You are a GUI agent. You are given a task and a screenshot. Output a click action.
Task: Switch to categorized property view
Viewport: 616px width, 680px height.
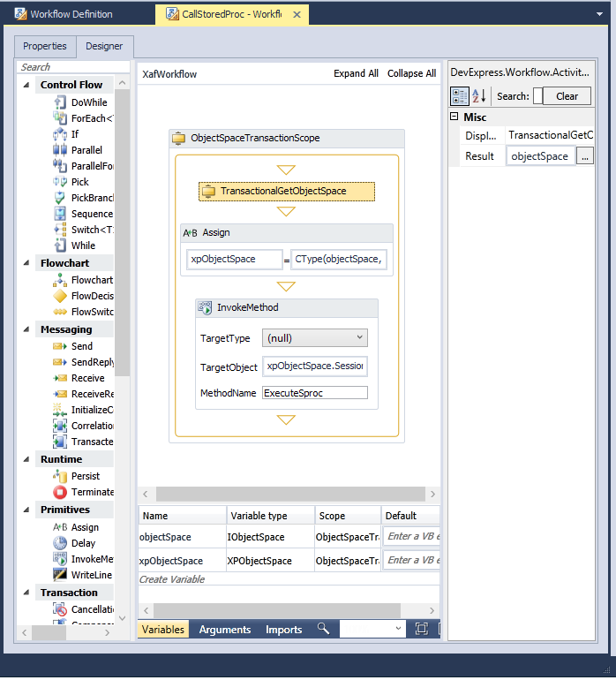tap(459, 96)
